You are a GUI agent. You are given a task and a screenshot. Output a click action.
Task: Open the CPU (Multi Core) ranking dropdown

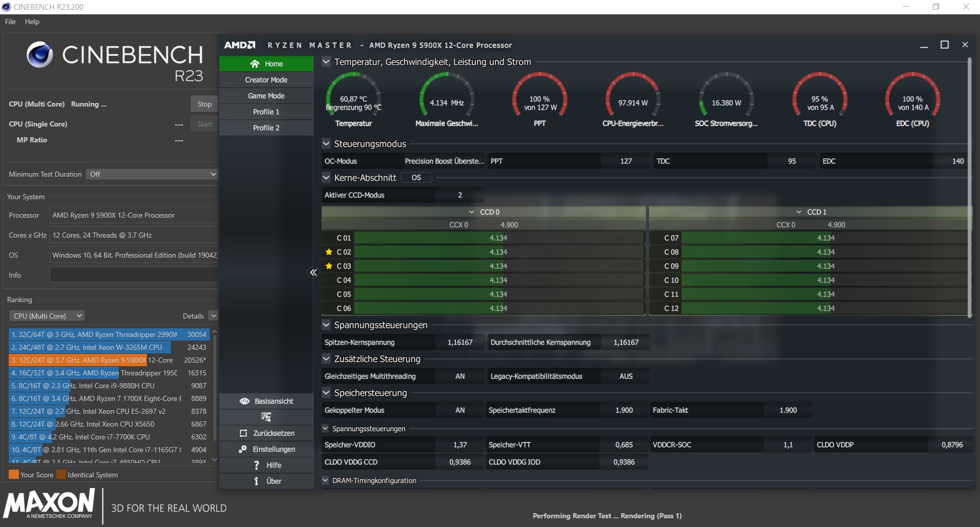tap(47, 316)
